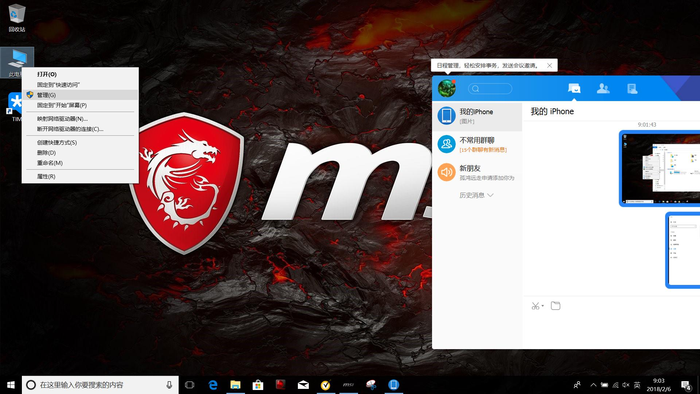Image resolution: width=700 pixels, height=394 pixels.
Task: Switch to the TIM contacts tab
Action: click(603, 88)
